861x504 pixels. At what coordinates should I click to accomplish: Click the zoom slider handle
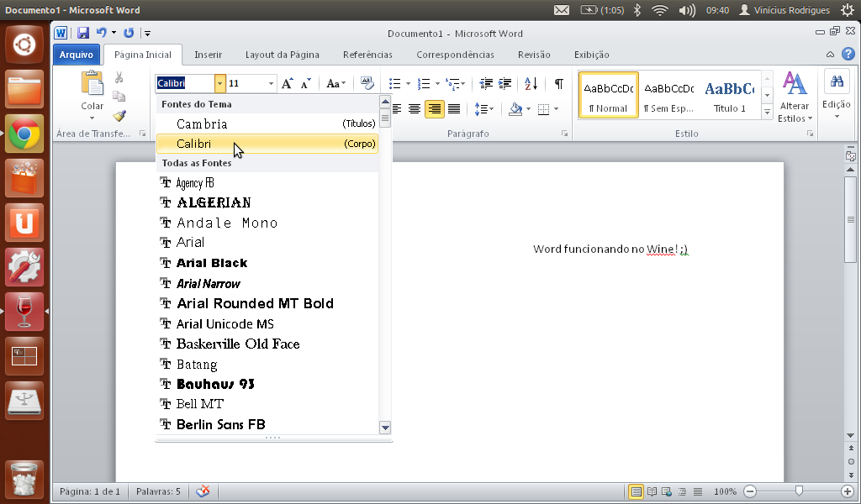pos(799,491)
